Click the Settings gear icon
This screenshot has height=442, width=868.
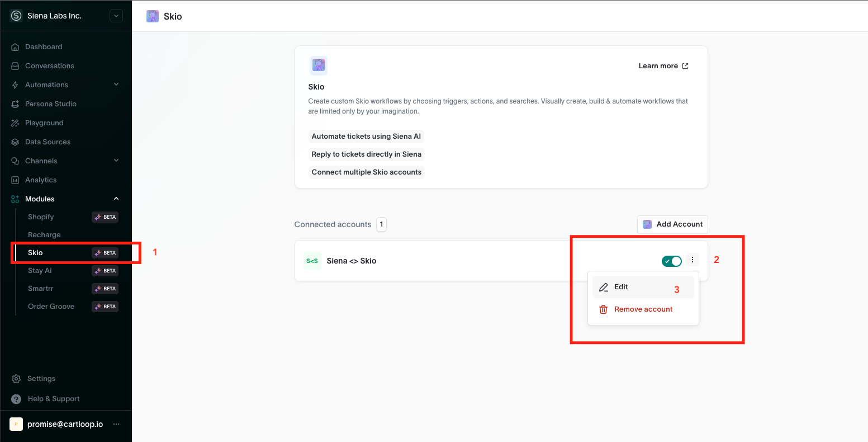click(16, 379)
